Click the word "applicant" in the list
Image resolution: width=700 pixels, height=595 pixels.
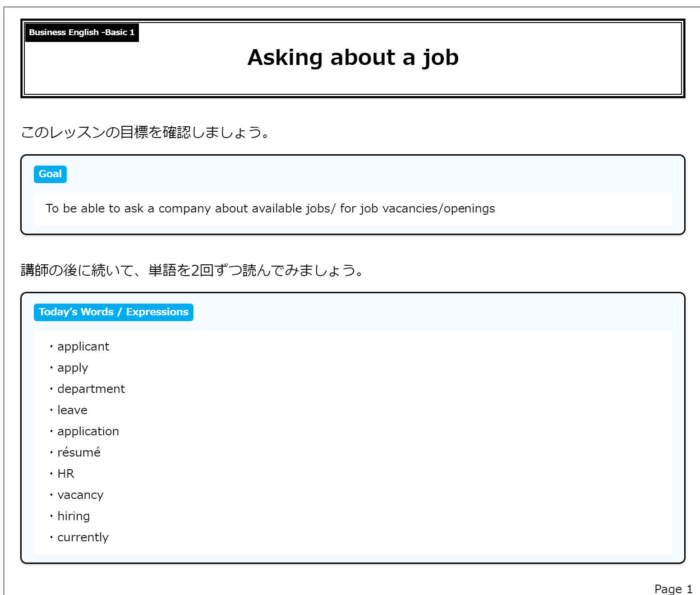tap(83, 346)
